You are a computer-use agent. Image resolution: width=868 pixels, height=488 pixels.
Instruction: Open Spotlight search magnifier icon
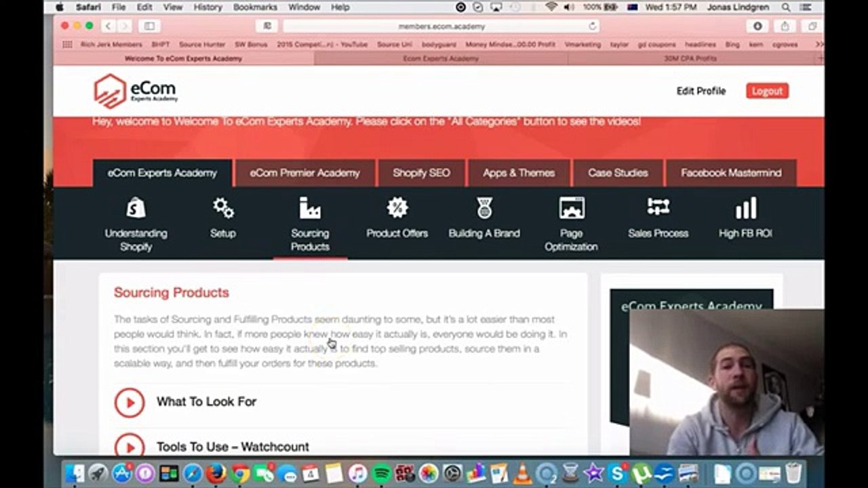pyautogui.click(x=787, y=7)
